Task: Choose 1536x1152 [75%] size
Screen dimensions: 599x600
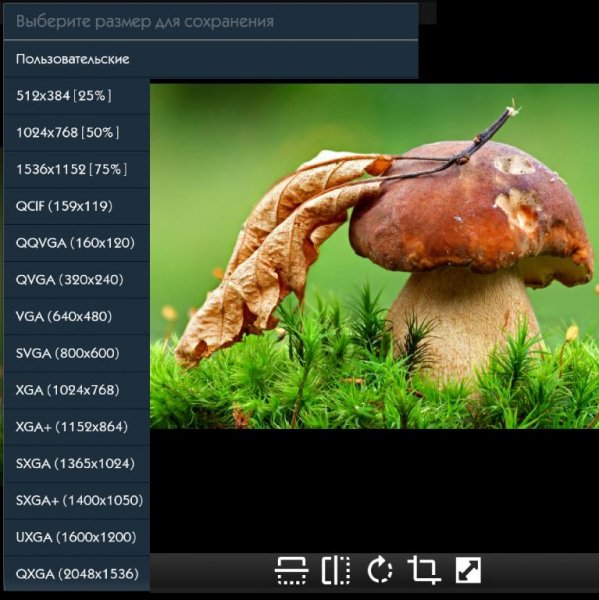Action: [77, 170]
